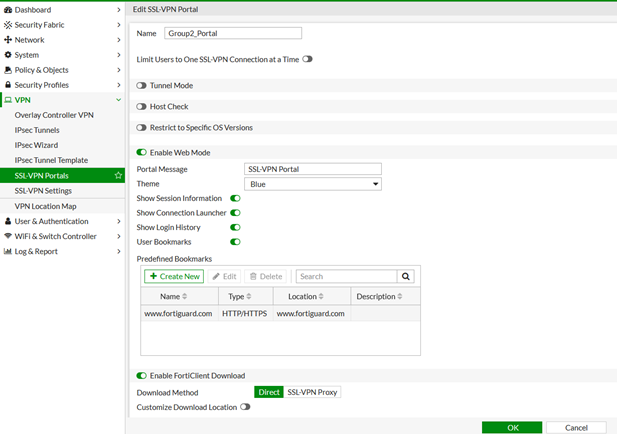
Task: Click the bookmarks Search field
Action: pos(346,276)
